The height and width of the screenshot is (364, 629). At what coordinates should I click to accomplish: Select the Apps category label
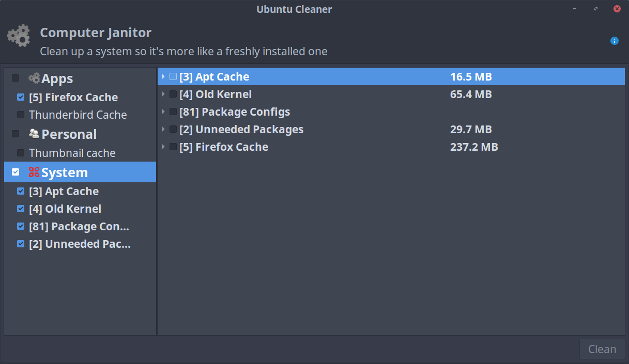click(57, 78)
